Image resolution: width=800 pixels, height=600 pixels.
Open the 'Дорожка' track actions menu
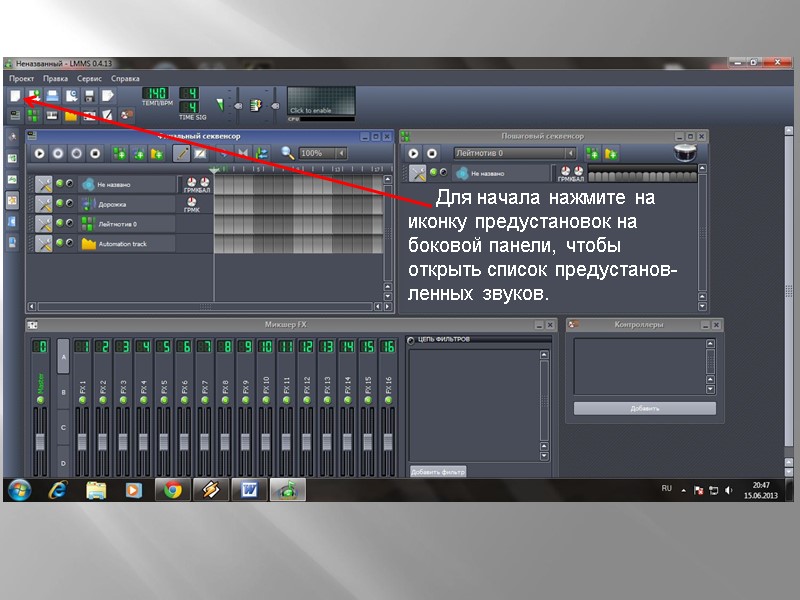pos(43,204)
